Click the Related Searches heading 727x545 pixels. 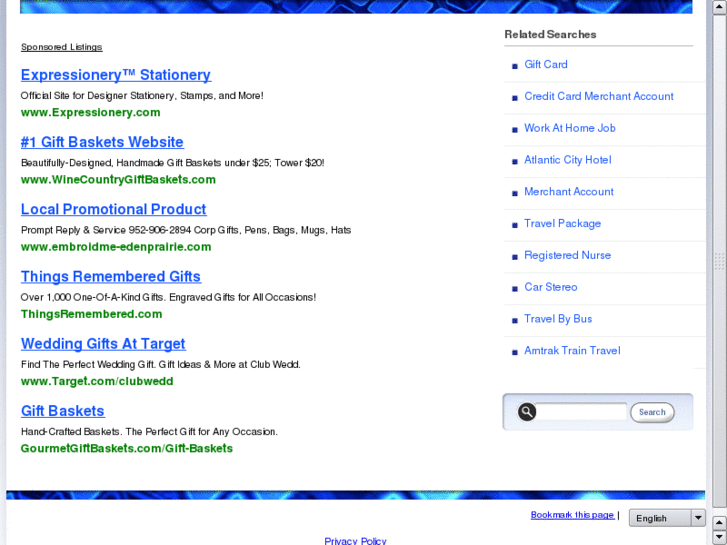550,35
